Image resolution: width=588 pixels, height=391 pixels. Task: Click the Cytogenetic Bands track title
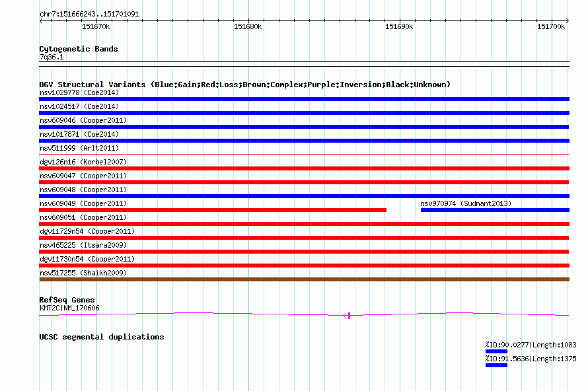[x=79, y=49]
